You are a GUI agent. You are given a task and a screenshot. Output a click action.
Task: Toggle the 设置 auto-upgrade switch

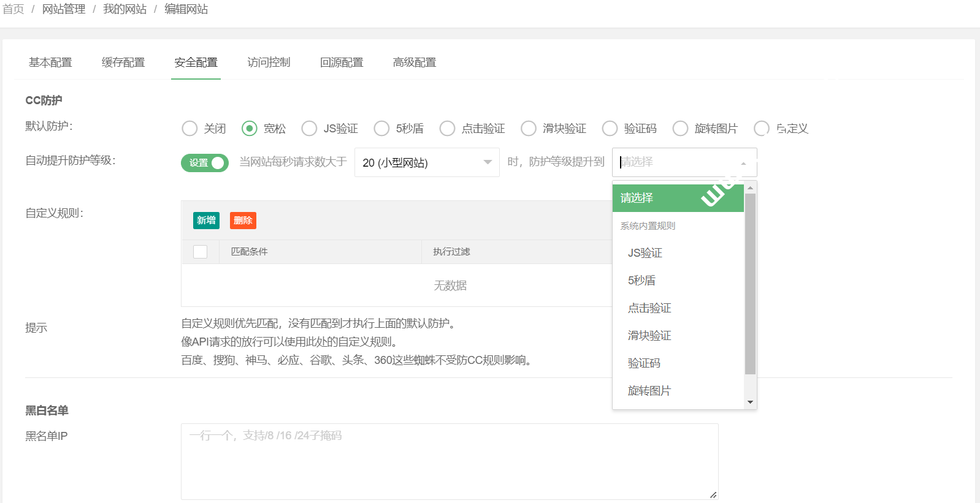tap(205, 163)
